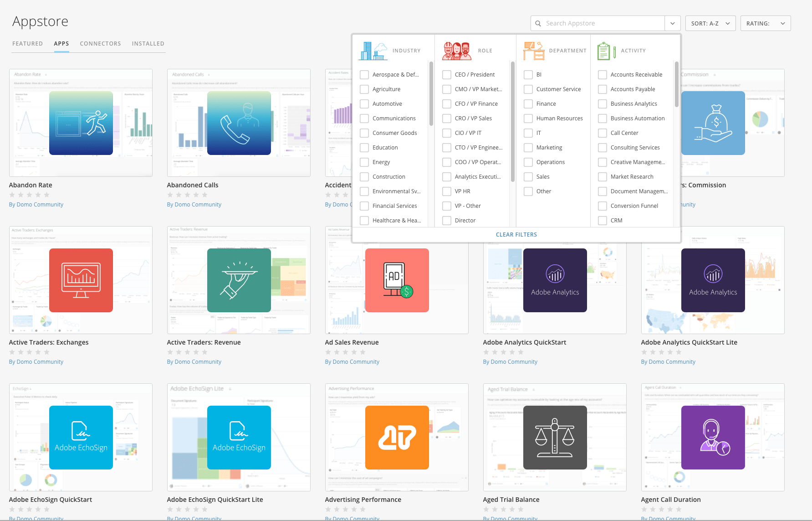Screen dimensions: 812x521
Task: Click the CLEAR FILTERS button
Action: [x=516, y=234]
